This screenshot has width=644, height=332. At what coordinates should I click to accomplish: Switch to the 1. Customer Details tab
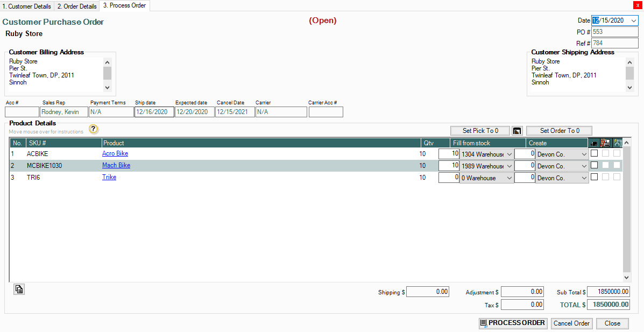click(x=27, y=6)
